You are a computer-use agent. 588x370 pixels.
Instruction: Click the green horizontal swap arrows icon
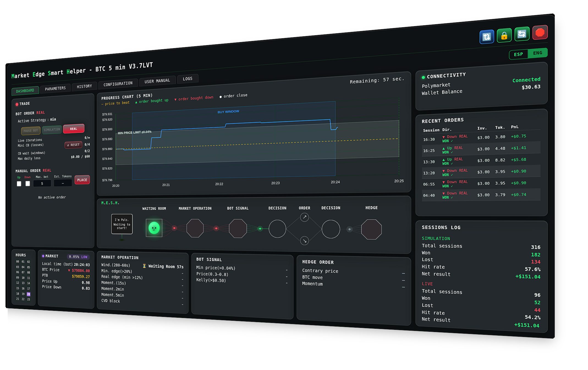pyautogui.click(x=522, y=34)
